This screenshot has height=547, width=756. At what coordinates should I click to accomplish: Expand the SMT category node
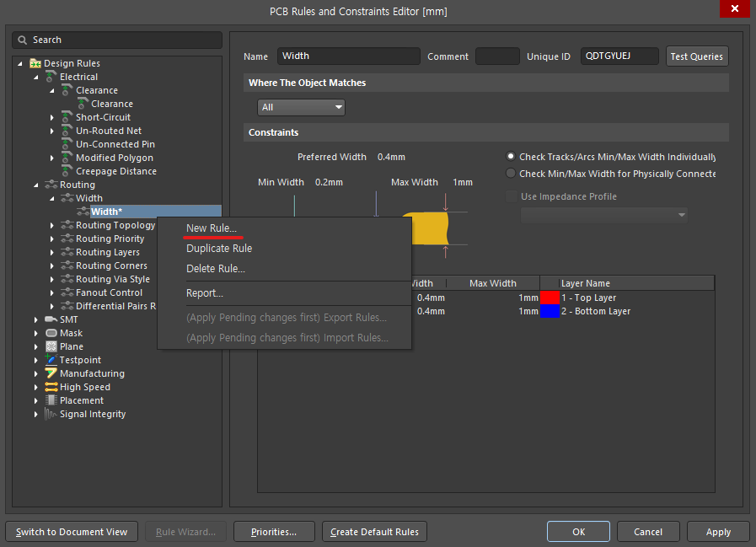coord(36,319)
